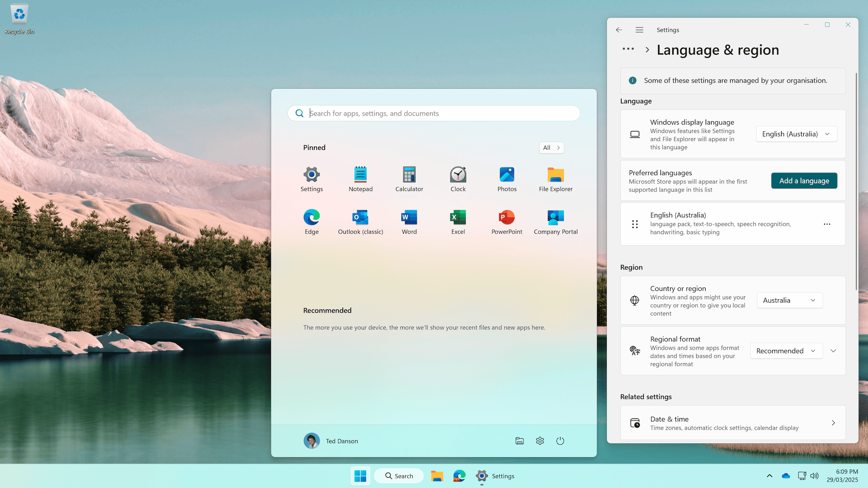The width and height of the screenshot is (868, 488).
Task: Open Regional format Recommended dropdown
Action: [x=786, y=351]
